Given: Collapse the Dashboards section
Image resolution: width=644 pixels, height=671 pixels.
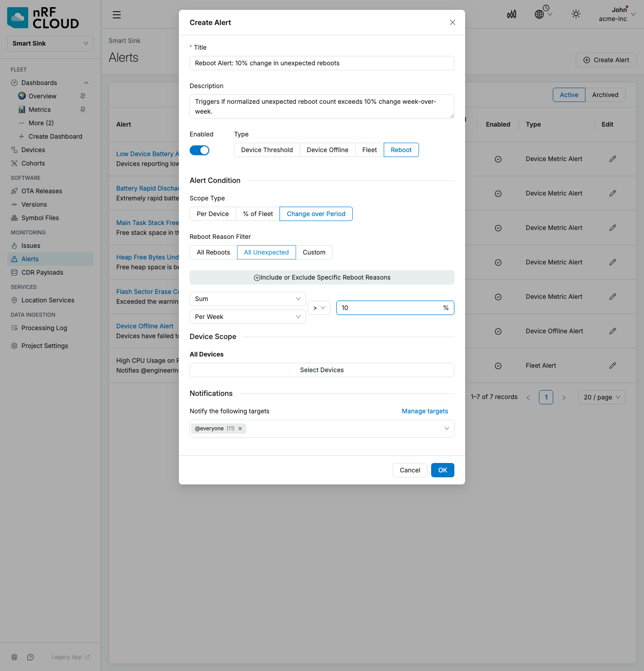Looking at the screenshot, I should coord(86,83).
